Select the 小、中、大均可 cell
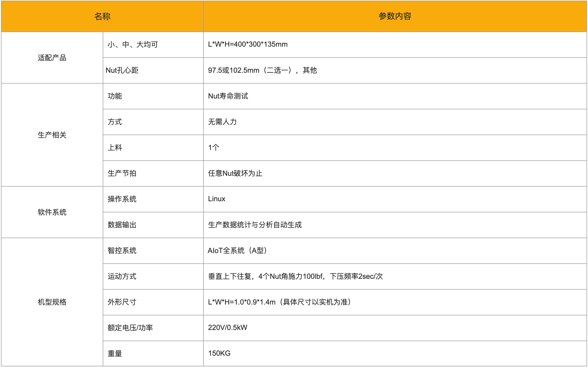Image resolution: width=588 pixels, height=367 pixels. (133, 44)
